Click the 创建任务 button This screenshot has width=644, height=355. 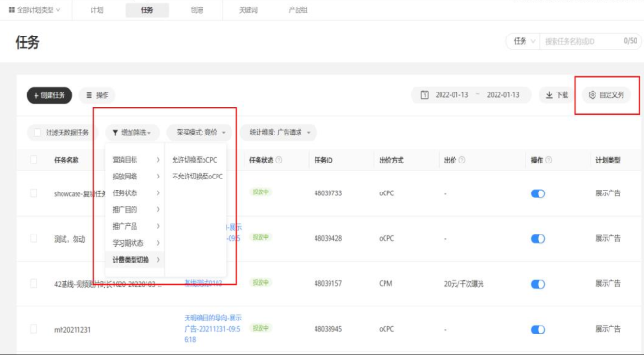[49, 95]
